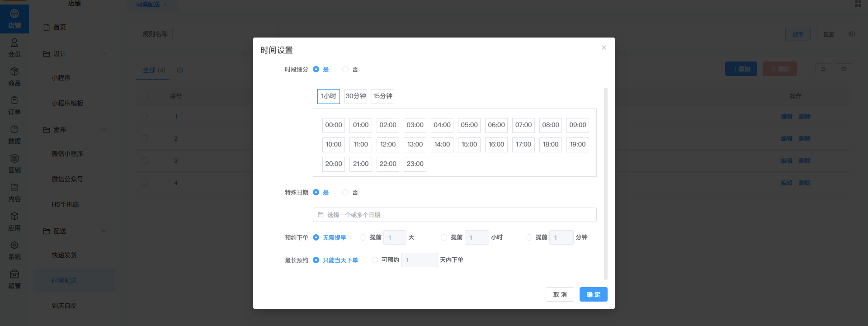The height and width of the screenshot is (326, 868).
Task: Click the dialog's vertical scrollbar
Action: coord(606,184)
